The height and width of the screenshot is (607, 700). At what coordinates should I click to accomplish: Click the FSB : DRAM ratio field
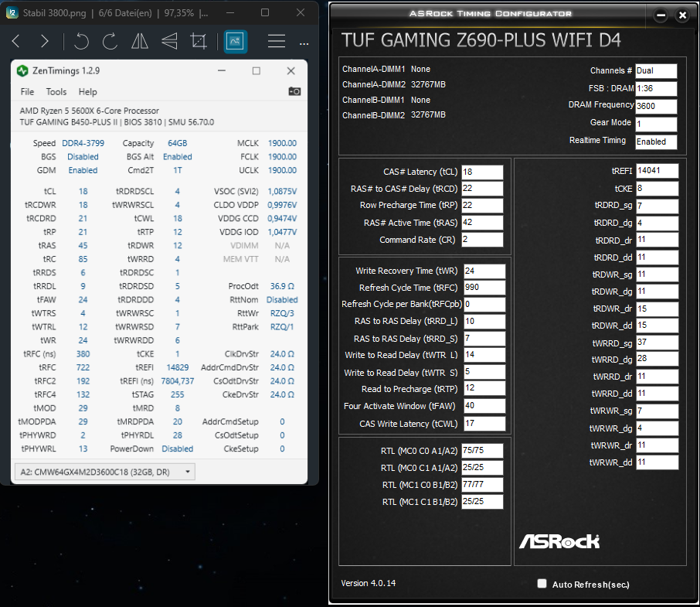(656, 88)
